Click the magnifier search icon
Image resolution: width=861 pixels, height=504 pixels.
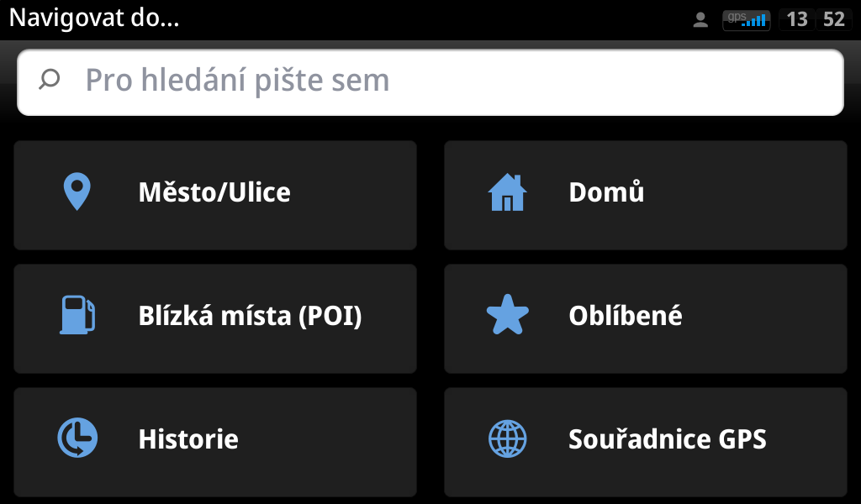pos(50,80)
